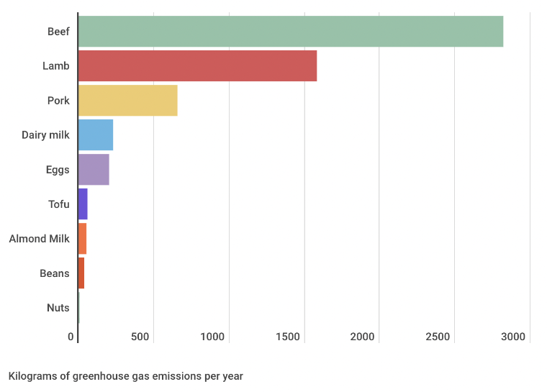This screenshot has width=547, height=392.
Task: Click the 3000 x-axis tick label
Action: click(x=514, y=337)
